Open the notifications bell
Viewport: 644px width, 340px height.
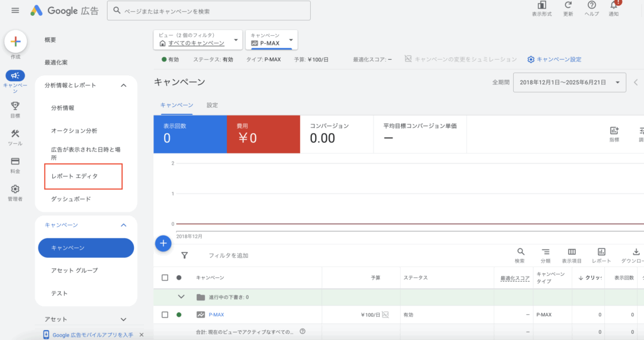tap(614, 6)
